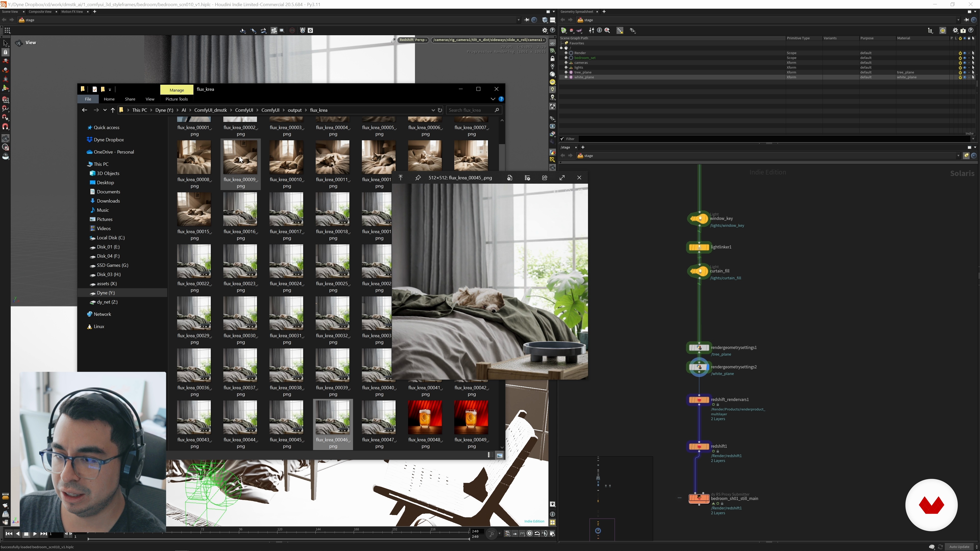This screenshot has height=551, width=980.
Task: Click ComfyUI_dmstk in the address breadcrumb
Action: coord(210,110)
